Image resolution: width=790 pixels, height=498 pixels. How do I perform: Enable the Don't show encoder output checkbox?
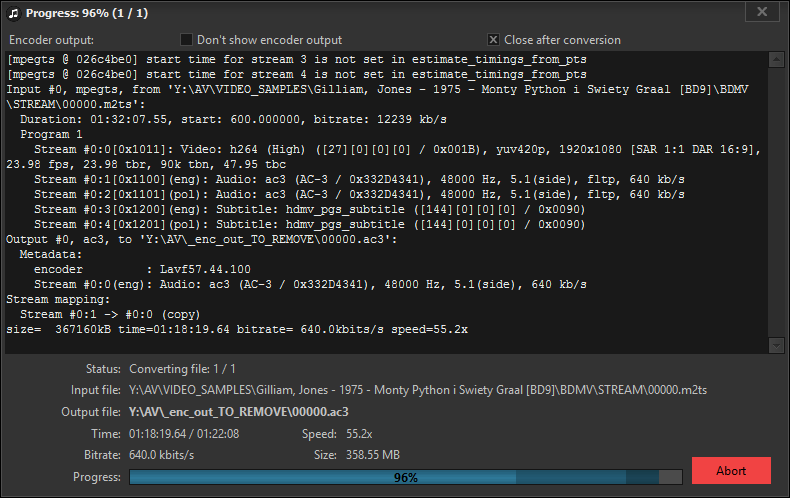(x=186, y=39)
